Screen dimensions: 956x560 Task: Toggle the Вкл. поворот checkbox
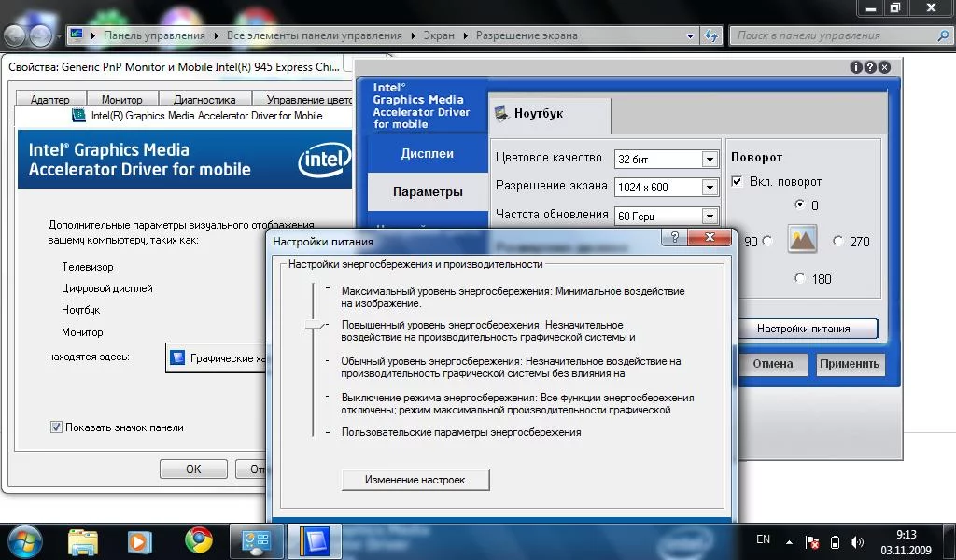click(738, 181)
